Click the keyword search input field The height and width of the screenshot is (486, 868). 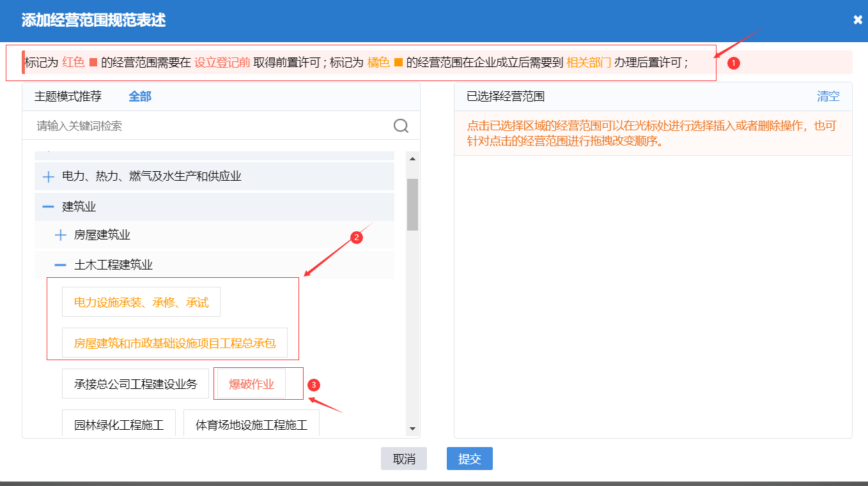192,126
